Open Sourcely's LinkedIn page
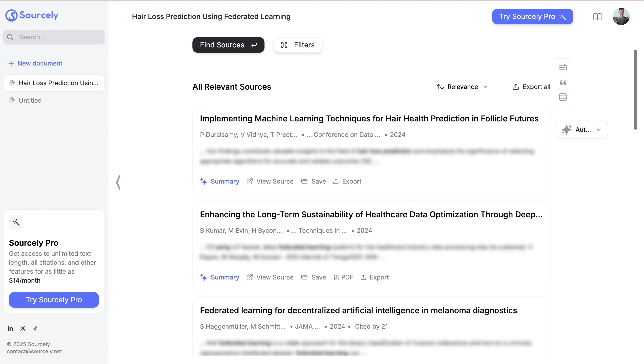Image resolution: width=644 pixels, height=364 pixels. coord(10,328)
